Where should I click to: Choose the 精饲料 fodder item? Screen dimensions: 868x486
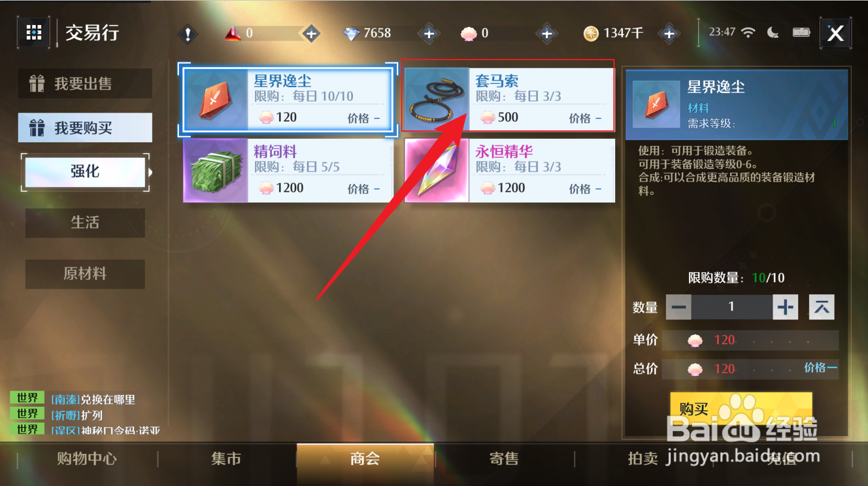coord(288,171)
